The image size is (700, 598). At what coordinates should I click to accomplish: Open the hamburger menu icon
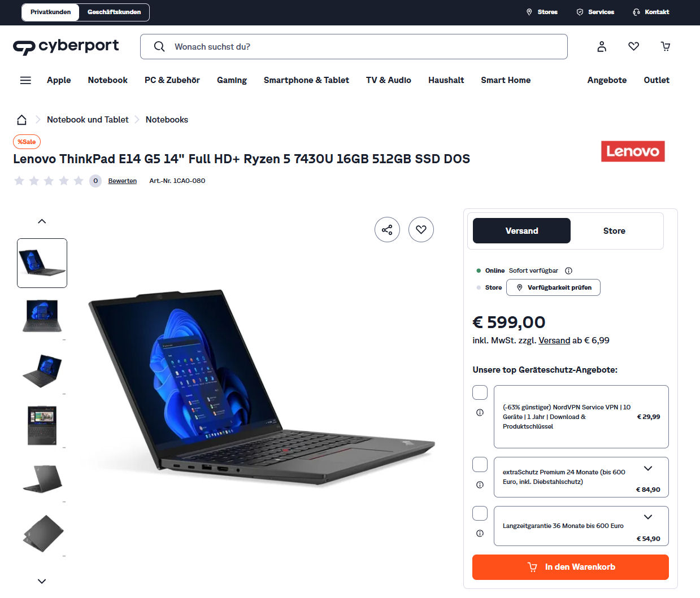[x=25, y=80]
